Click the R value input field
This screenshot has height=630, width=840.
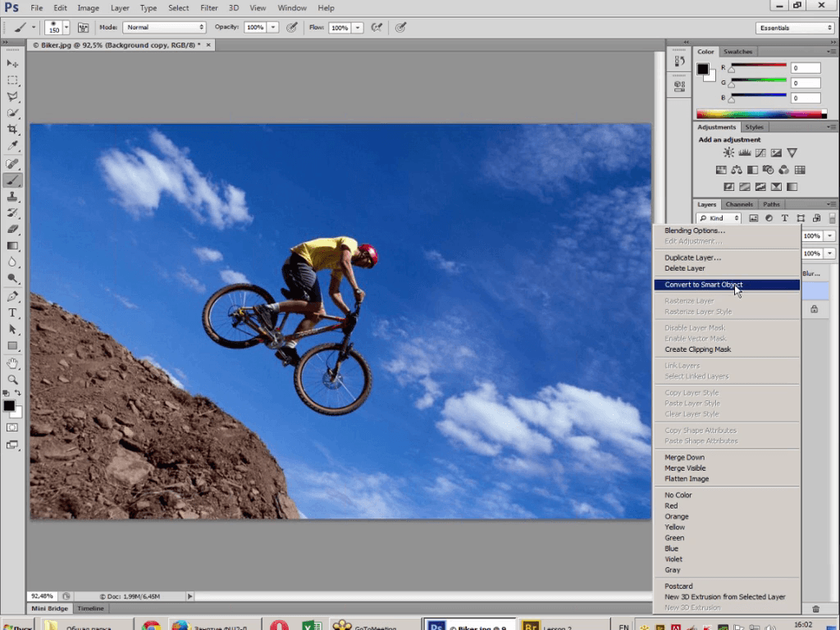point(806,68)
